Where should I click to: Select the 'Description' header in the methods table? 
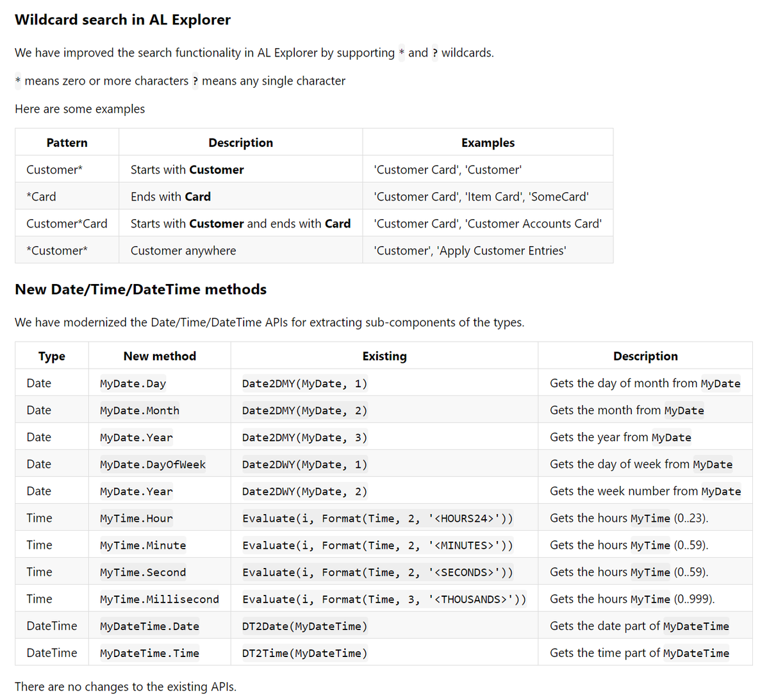pyautogui.click(x=645, y=356)
